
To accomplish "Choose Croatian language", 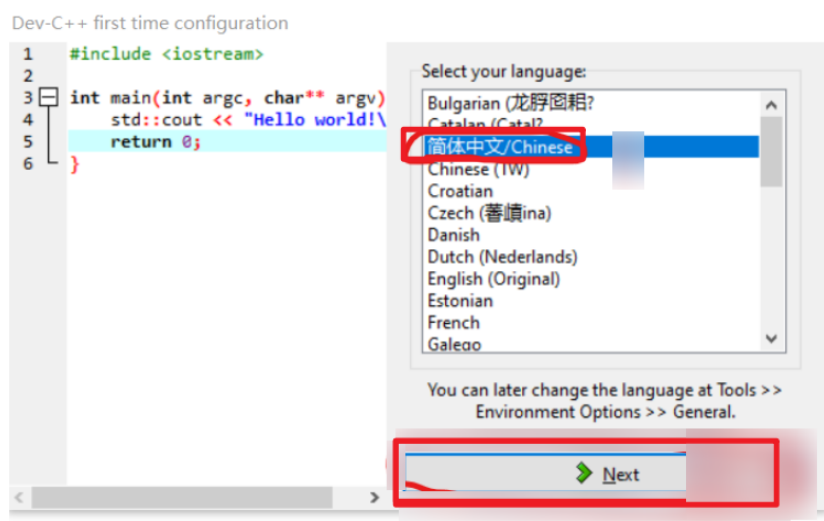I will coord(591,191).
